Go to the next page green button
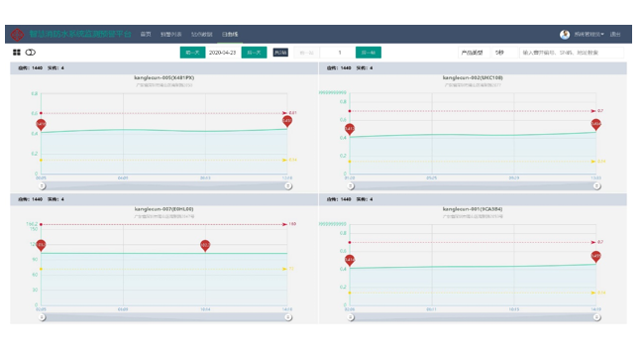Viewport: 644px width, 357px height. tap(368, 53)
